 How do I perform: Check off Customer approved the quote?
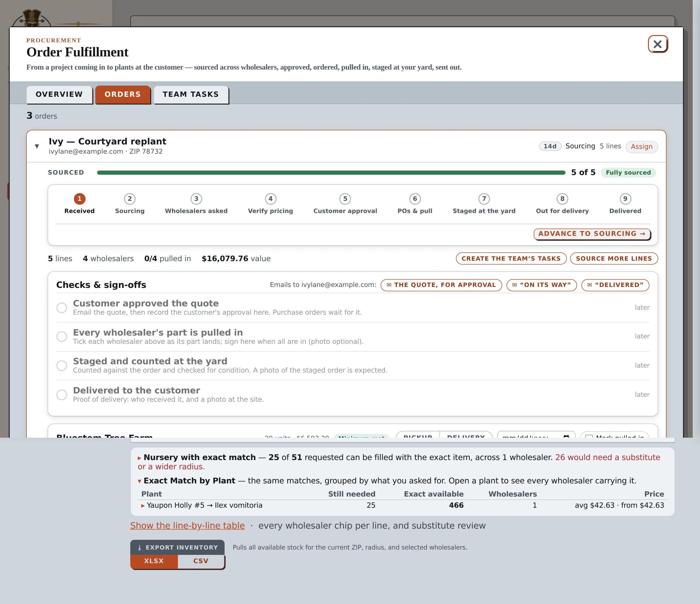pyautogui.click(x=61, y=308)
